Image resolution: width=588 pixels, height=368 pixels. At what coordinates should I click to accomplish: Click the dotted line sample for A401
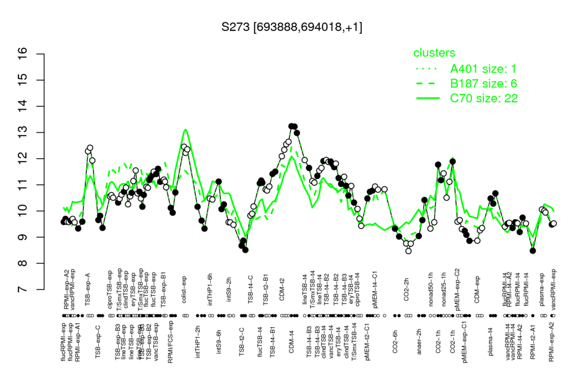click(x=428, y=69)
